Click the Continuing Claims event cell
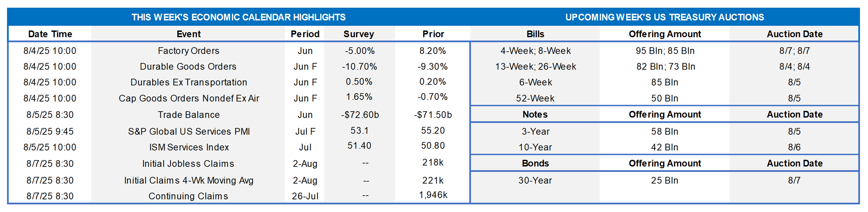The height and width of the screenshot is (212, 868). [x=188, y=196]
